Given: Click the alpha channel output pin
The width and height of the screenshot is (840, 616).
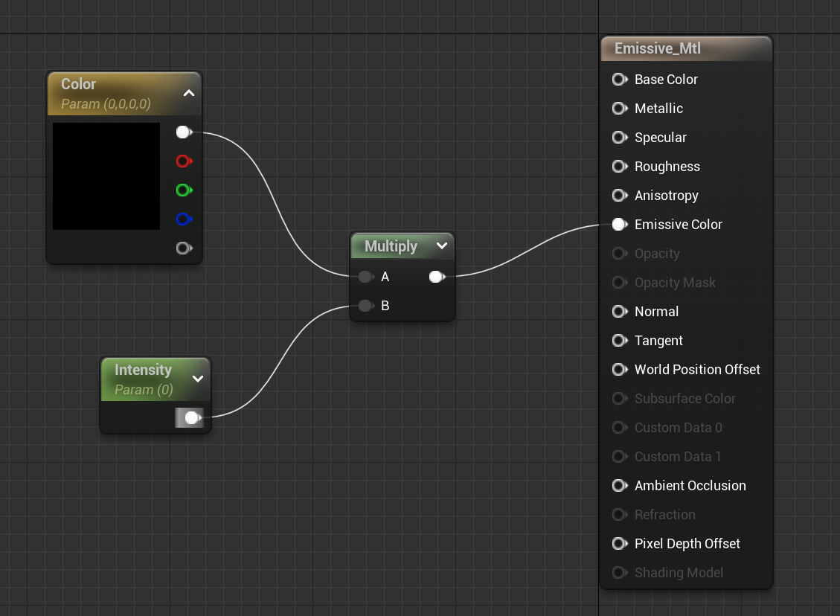Looking at the screenshot, I should pyautogui.click(x=183, y=248).
